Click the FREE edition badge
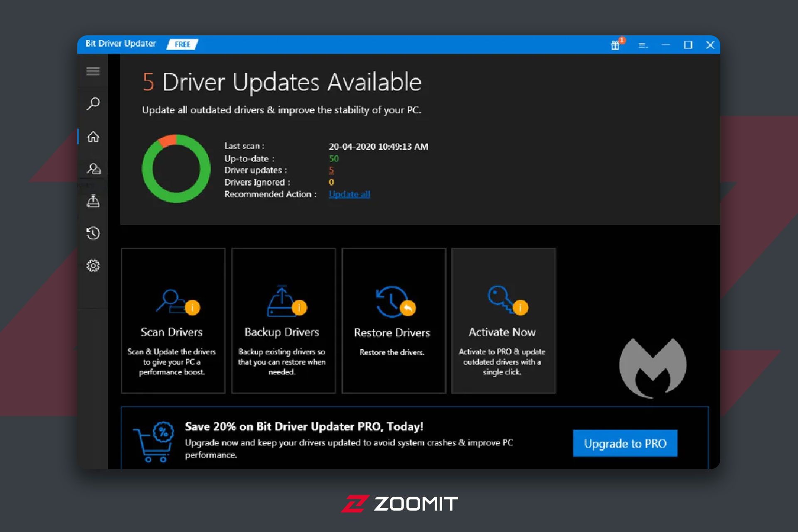Viewport: 798px width, 532px height. click(x=182, y=44)
